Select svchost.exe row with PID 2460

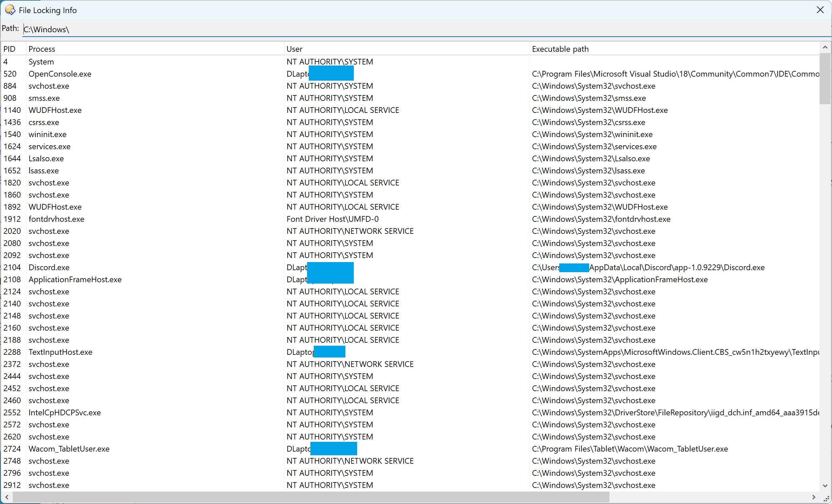point(410,401)
